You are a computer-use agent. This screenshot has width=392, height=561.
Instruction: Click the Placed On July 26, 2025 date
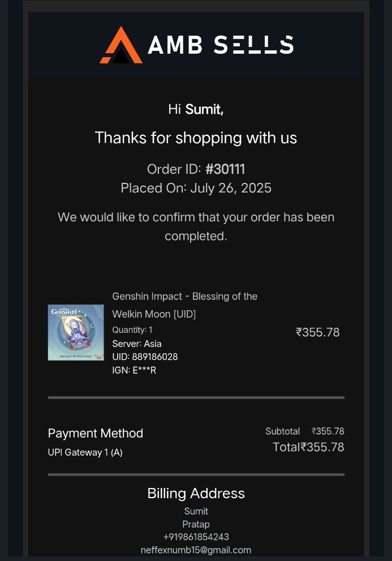click(x=196, y=188)
